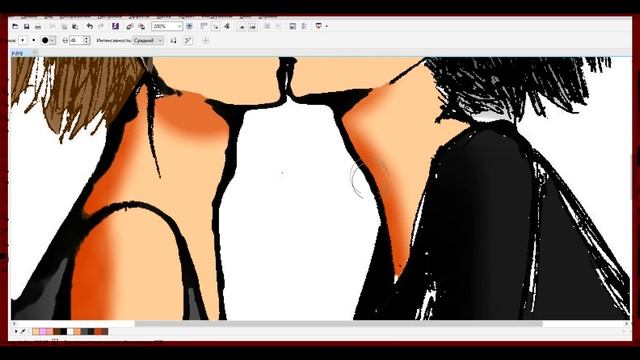Click the horizontal scrollbar thumb
The width and height of the screenshot is (640, 360).
338,324
